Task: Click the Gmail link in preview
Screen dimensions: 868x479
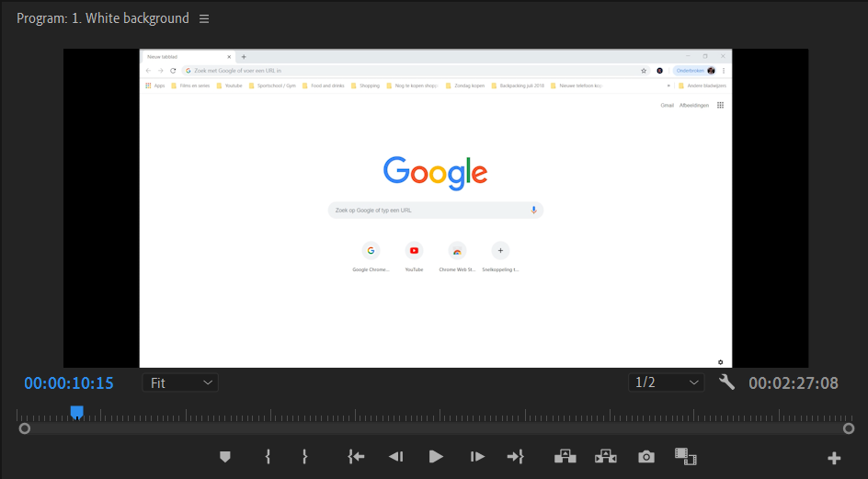Action: click(x=667, y=105)
